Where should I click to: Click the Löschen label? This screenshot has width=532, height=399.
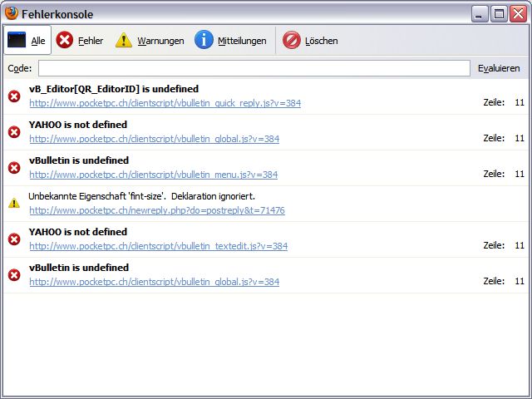[x=322, y=41]
